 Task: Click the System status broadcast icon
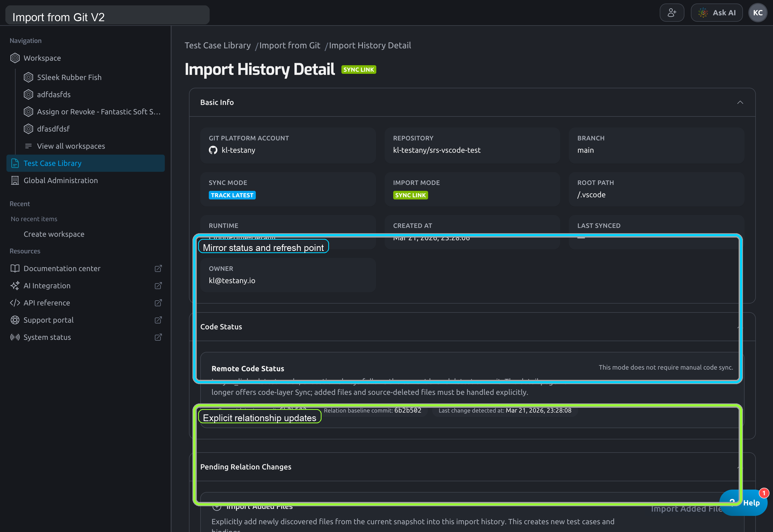15,337
